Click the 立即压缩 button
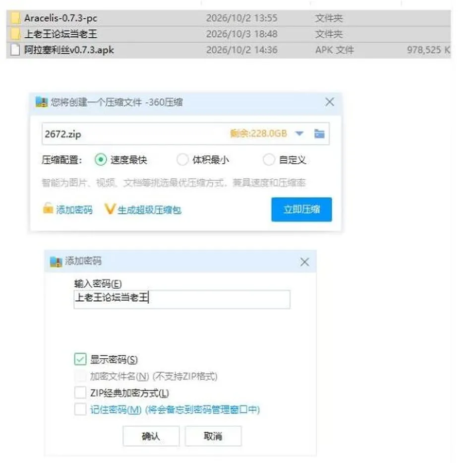 (x=301, y=209)
